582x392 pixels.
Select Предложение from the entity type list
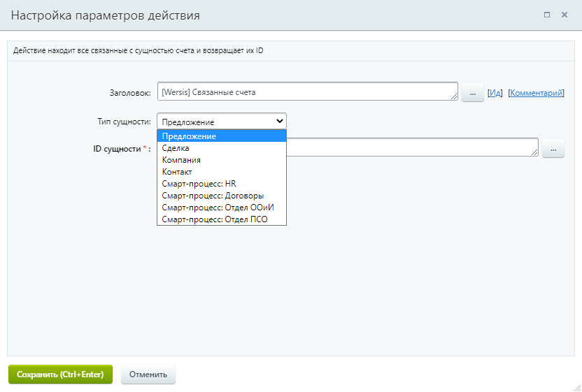[221, 136]
